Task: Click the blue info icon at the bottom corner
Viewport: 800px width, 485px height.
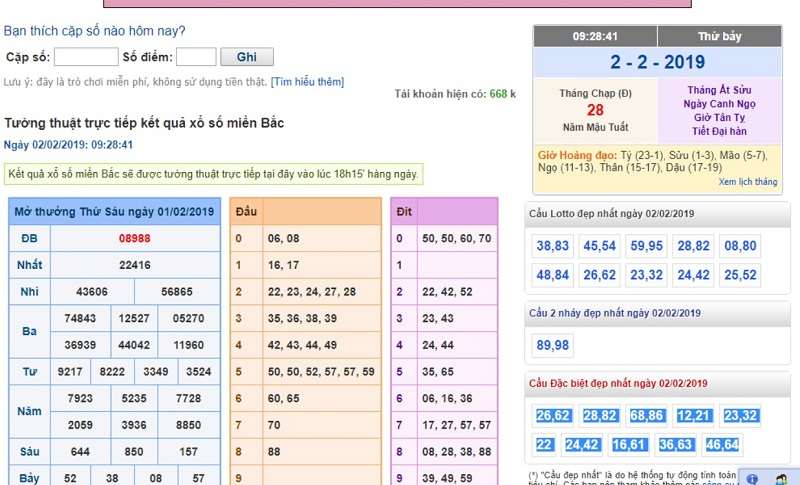Action: click(752, 479)
